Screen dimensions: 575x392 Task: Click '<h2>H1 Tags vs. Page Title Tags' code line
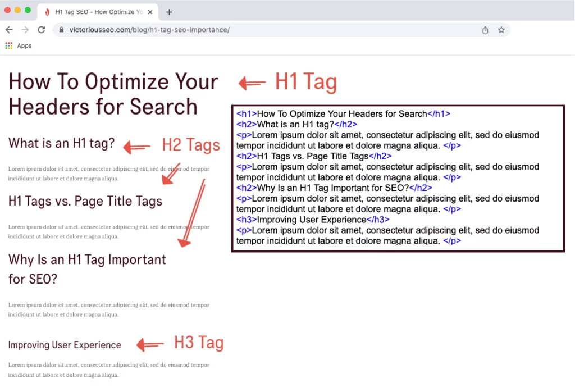314,156
